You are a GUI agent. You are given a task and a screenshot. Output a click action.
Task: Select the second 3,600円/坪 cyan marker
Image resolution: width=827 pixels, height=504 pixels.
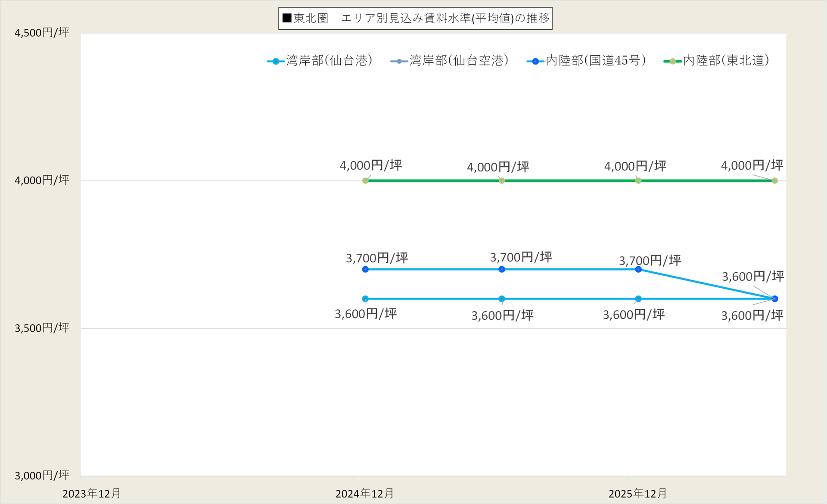point(502,299)
